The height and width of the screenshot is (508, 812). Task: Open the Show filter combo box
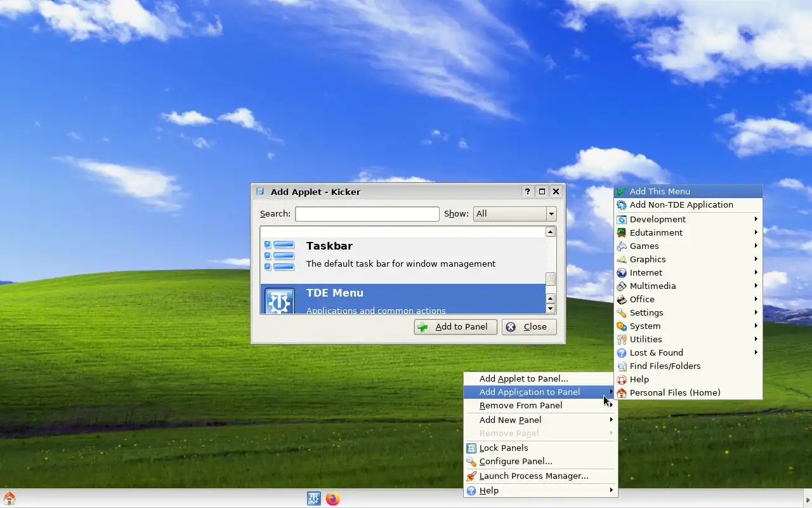click(x=514, y=214)
